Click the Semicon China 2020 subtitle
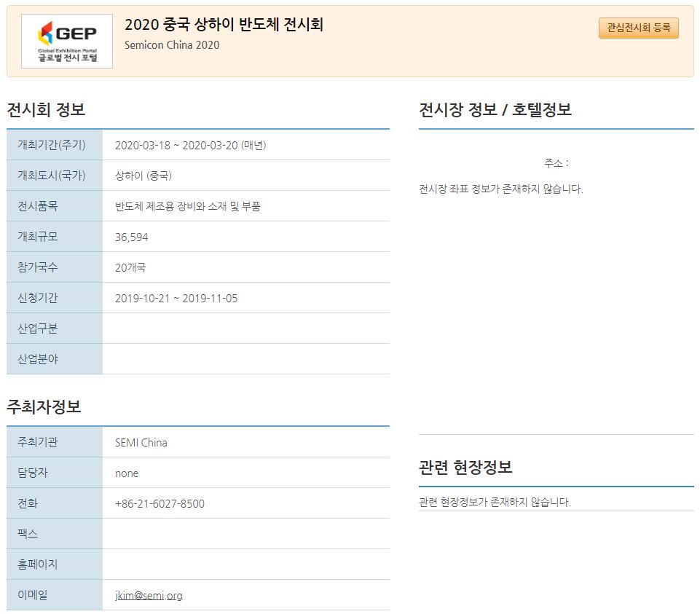 (x=172, y=45)
